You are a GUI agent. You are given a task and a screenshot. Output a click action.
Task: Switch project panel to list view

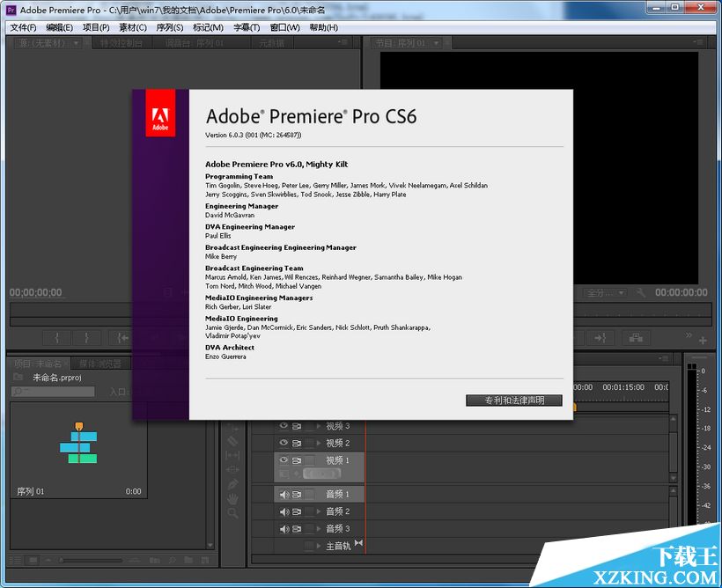[x=16, y=560]
